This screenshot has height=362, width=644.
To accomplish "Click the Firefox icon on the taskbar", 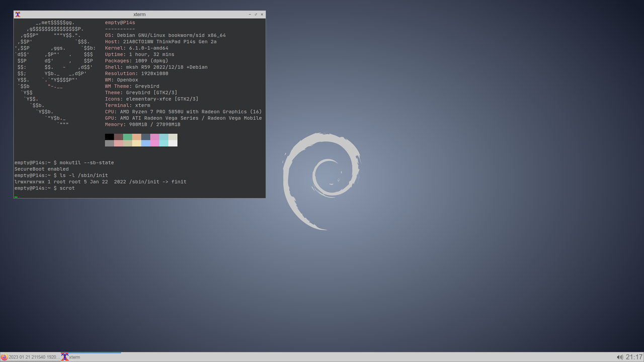I will [4, 357].
